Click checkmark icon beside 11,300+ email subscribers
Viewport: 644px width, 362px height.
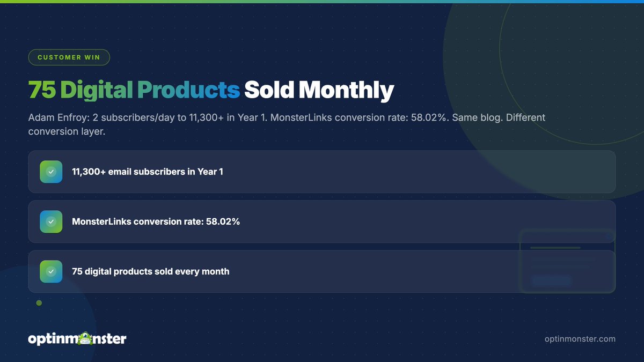[51, 172]
